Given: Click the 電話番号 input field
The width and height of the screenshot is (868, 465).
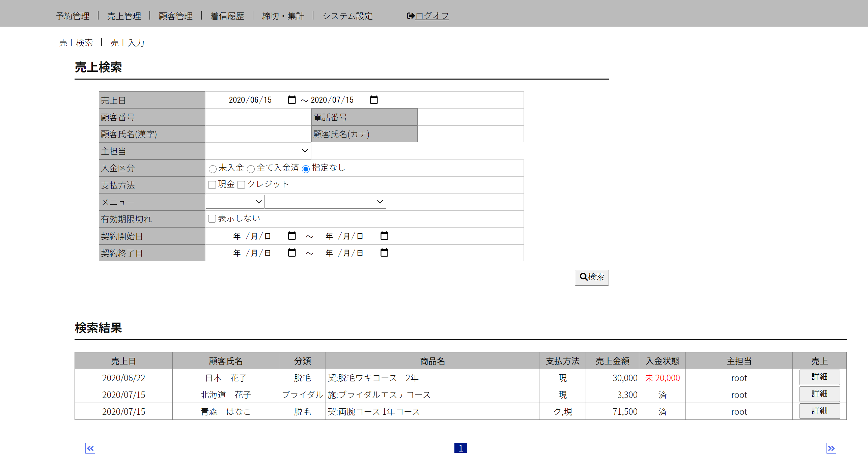Looking at the screenshot, I should coord(470,117).
